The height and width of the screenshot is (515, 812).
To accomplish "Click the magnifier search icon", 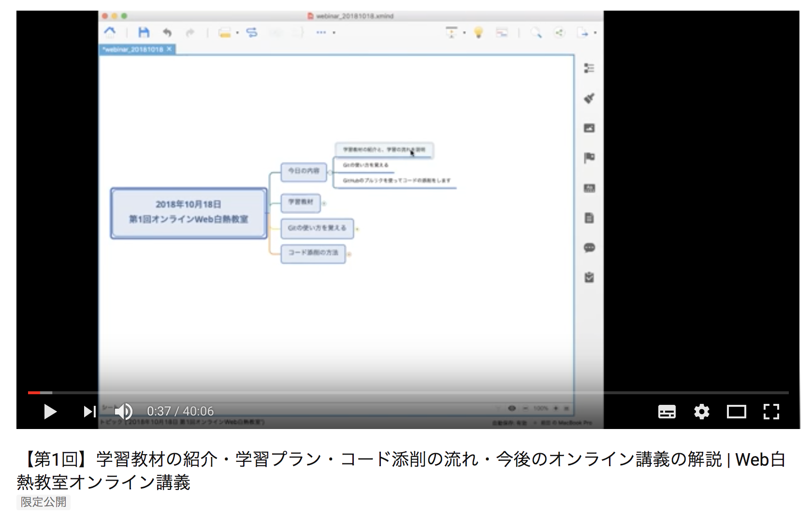I will click(x=536, y=33).
